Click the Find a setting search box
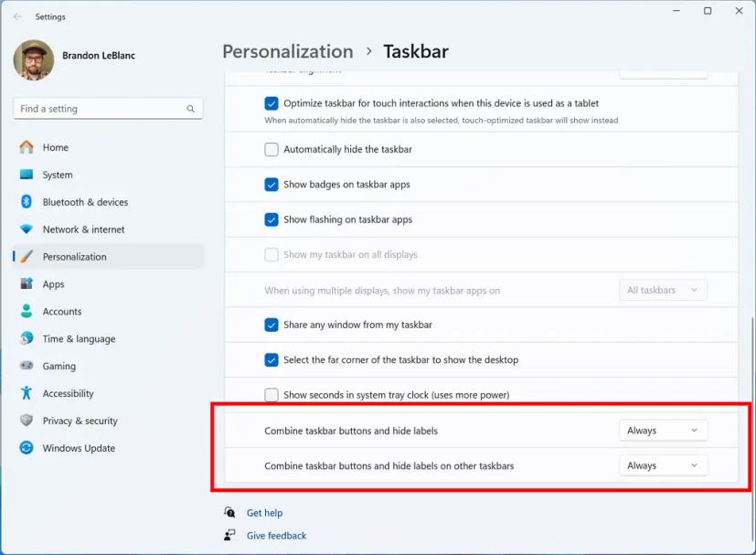Image resolution: width=756 pixels, height=555 pixels. [101, 109]
